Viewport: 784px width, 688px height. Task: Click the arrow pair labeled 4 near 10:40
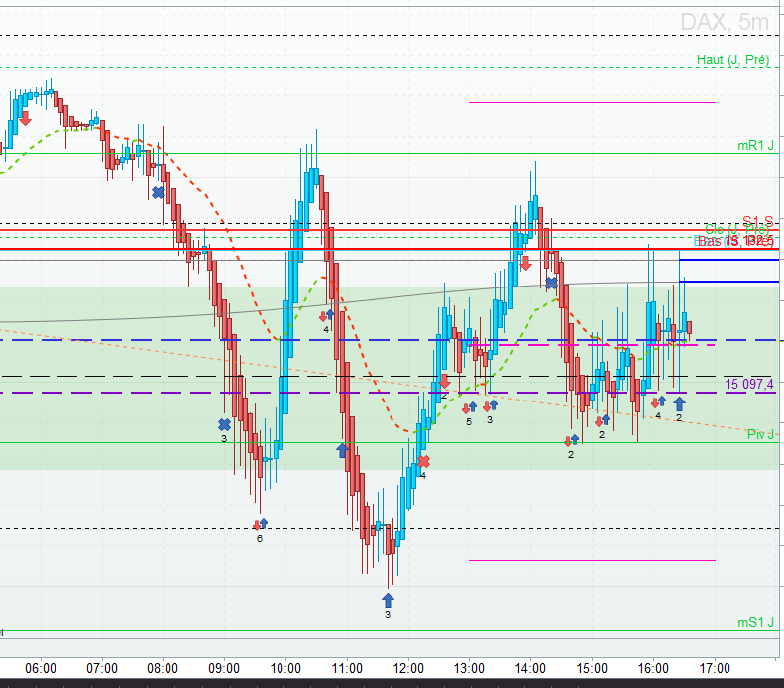point(326,315)
